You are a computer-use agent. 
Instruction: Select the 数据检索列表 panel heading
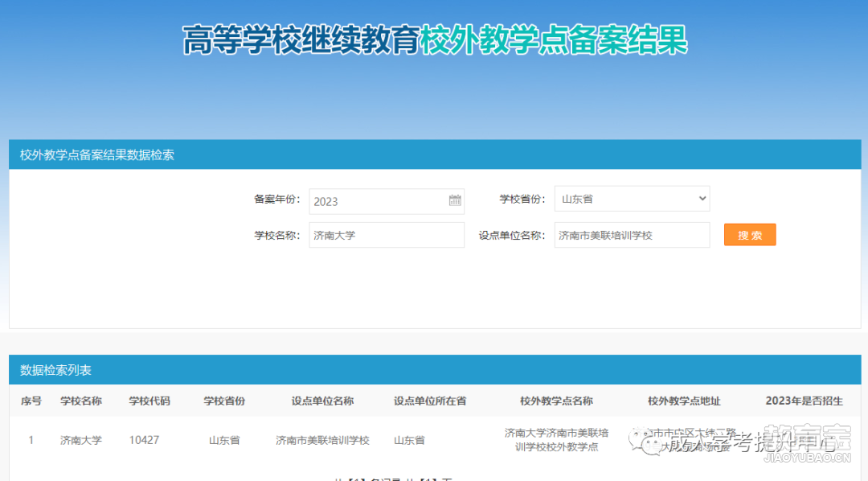tap(55, 370)
